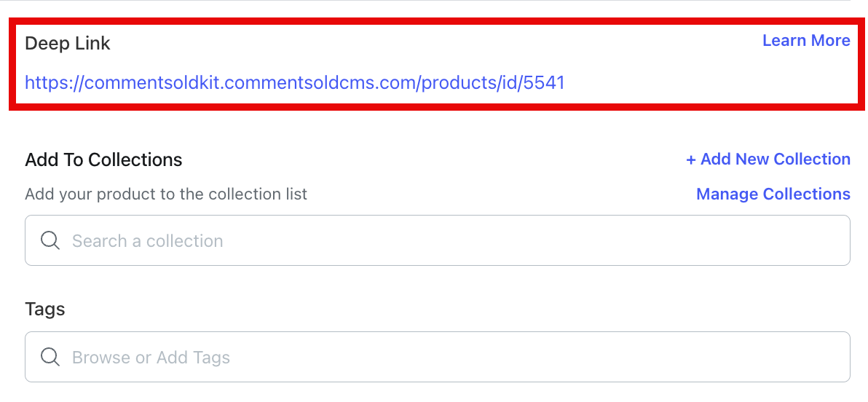Click the empty right end of the collection search box
The width and height of the screenshot is (868, 402).
coord(775,240)
